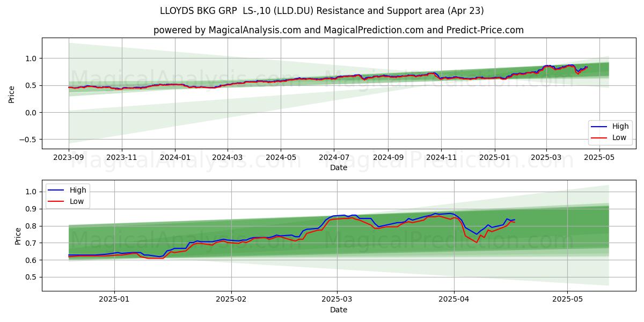Click the '2025-05' tick label on the top chart
The width and height of the screenshot is (644, 322).
tap(599, 158)
